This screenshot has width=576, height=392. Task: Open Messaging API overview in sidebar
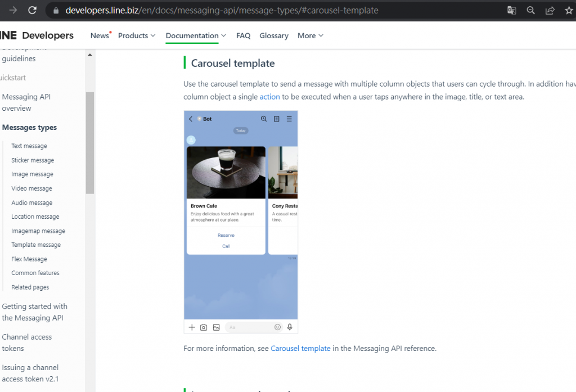pos(26,102)
